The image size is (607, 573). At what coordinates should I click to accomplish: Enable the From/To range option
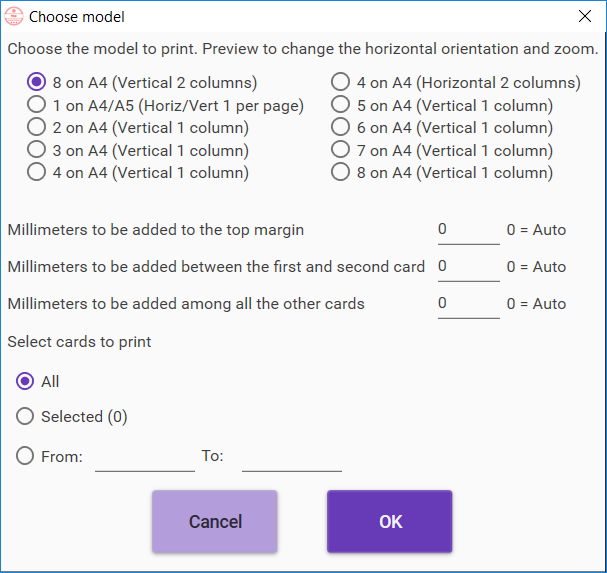26,456
